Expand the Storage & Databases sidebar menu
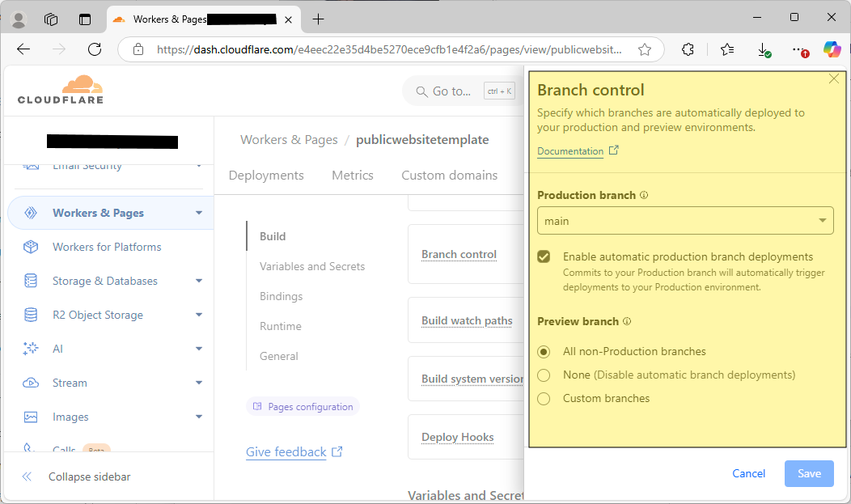 (x=199, y=281)
